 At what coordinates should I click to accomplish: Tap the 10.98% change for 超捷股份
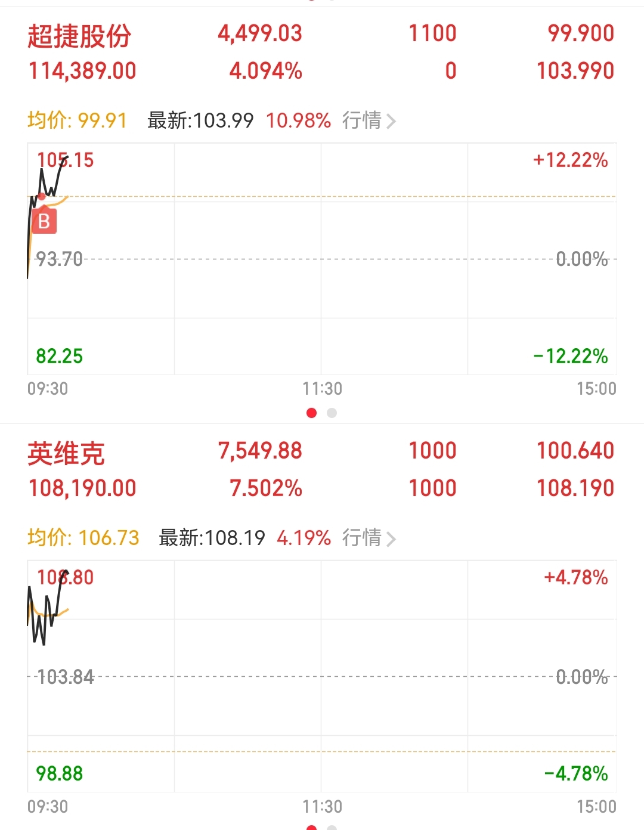click(x=298, y=120)
